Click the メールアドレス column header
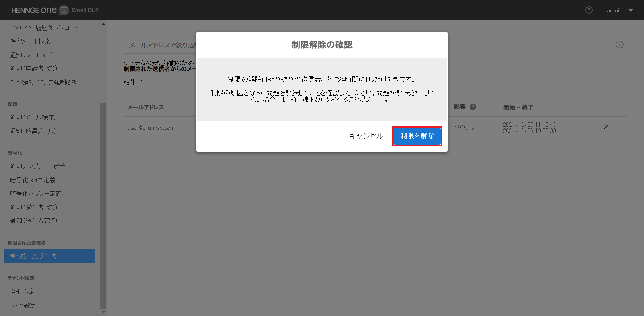This screenshot has height=316, width=644. [x=146, y=107]
